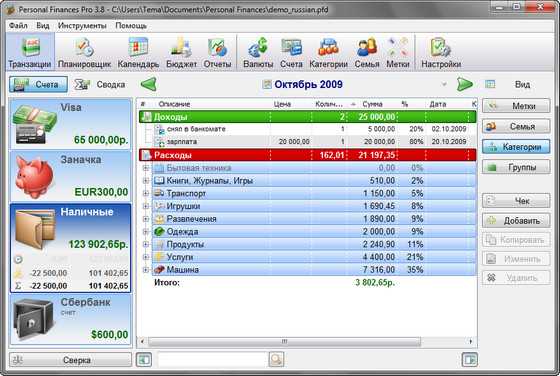Viewport: 560px width, 376px height.
Task: Click the search magnifier icon
Action: [x=276, y=359]
